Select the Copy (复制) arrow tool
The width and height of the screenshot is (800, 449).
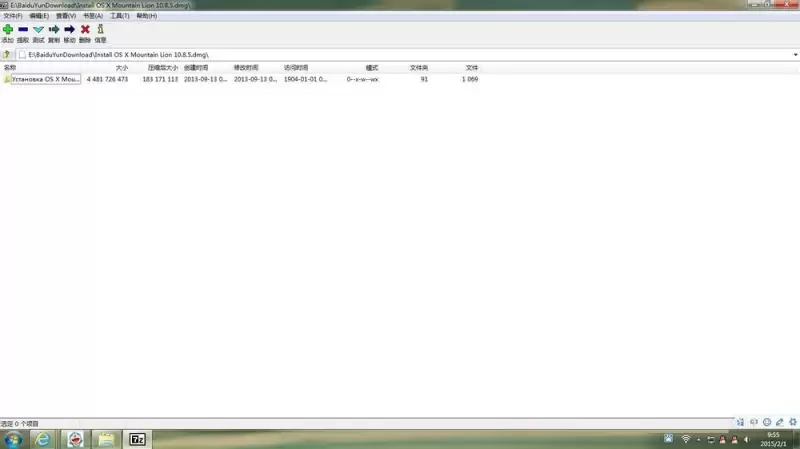54,30
